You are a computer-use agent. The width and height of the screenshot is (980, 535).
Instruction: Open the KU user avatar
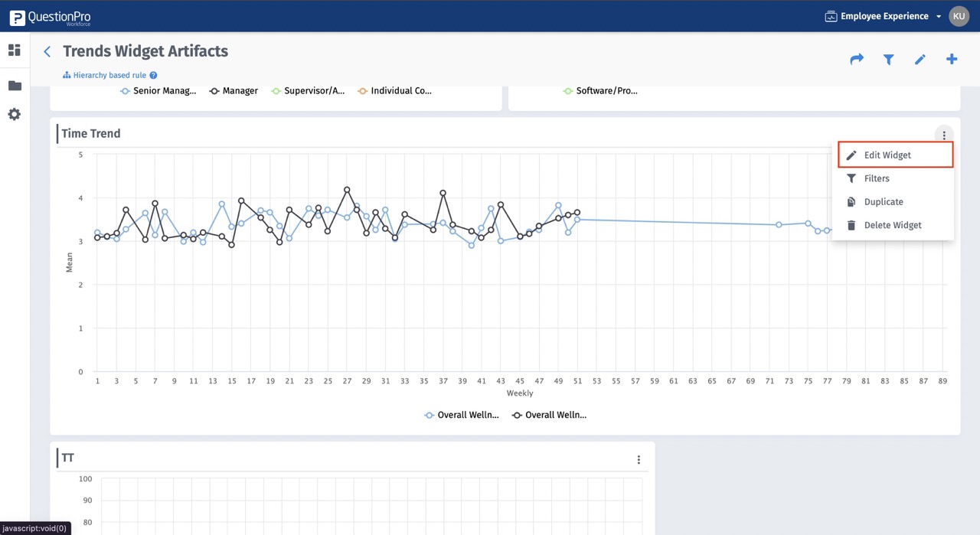tap(959, 16)
